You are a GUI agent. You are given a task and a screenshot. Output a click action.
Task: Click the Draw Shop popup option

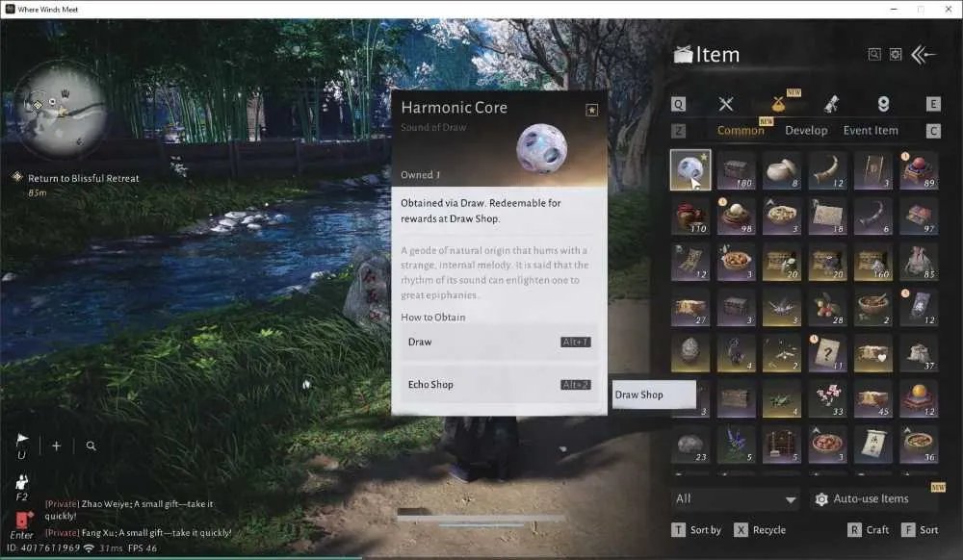point(654,395)
